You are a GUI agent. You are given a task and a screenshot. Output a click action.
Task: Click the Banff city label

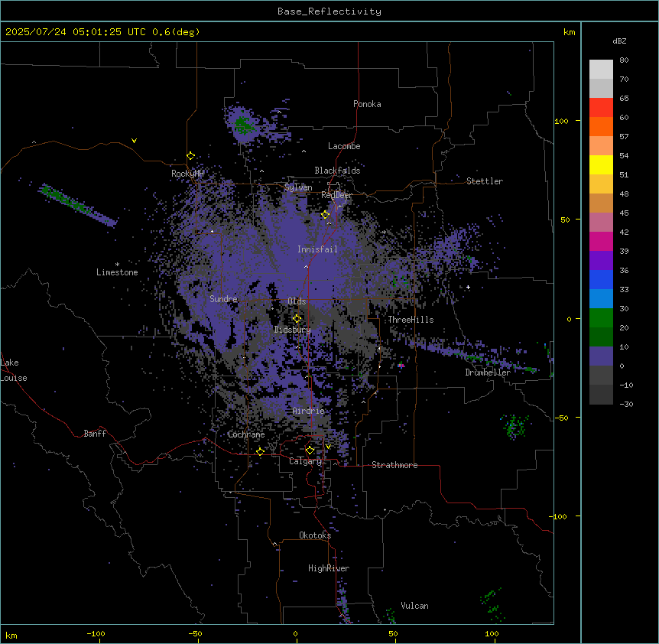(x=95, y=434)
